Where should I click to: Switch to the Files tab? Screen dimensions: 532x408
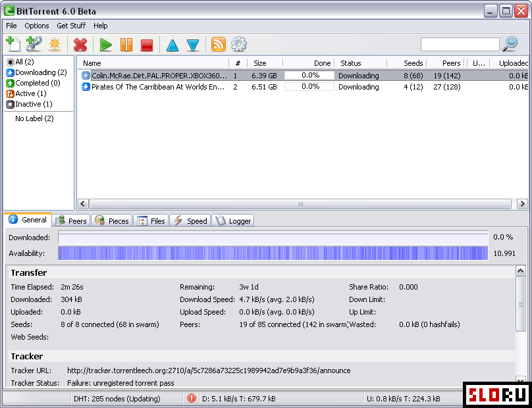151,221
